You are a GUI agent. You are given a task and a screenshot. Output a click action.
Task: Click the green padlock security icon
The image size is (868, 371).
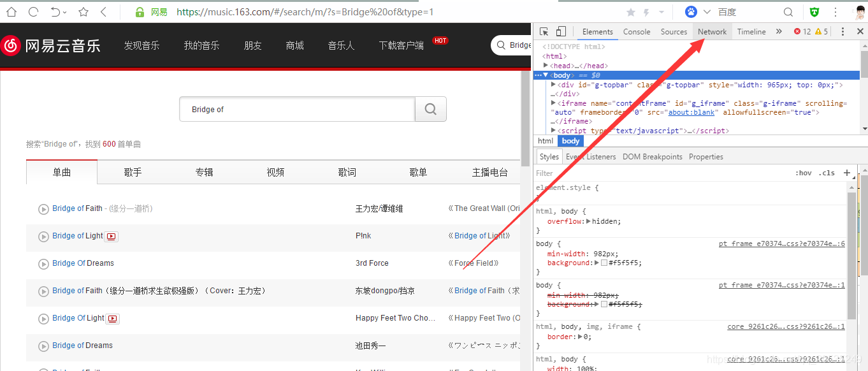click(140, 12)
